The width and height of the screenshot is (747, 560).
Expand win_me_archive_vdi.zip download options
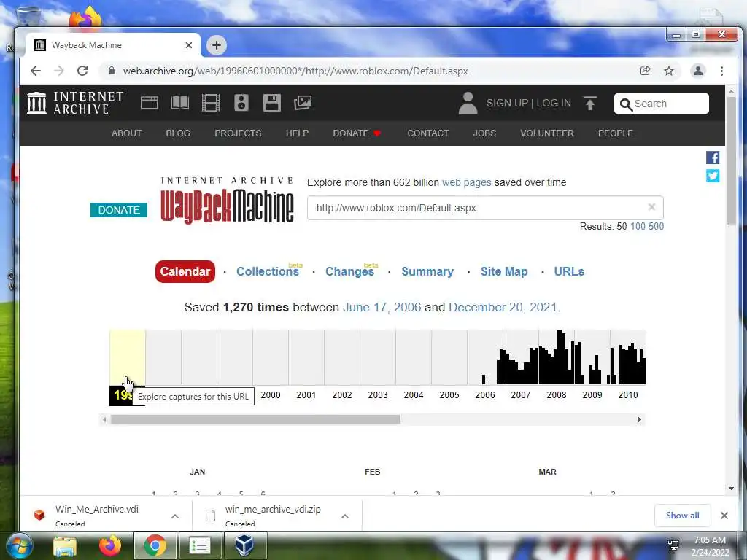tap(345, 516)
